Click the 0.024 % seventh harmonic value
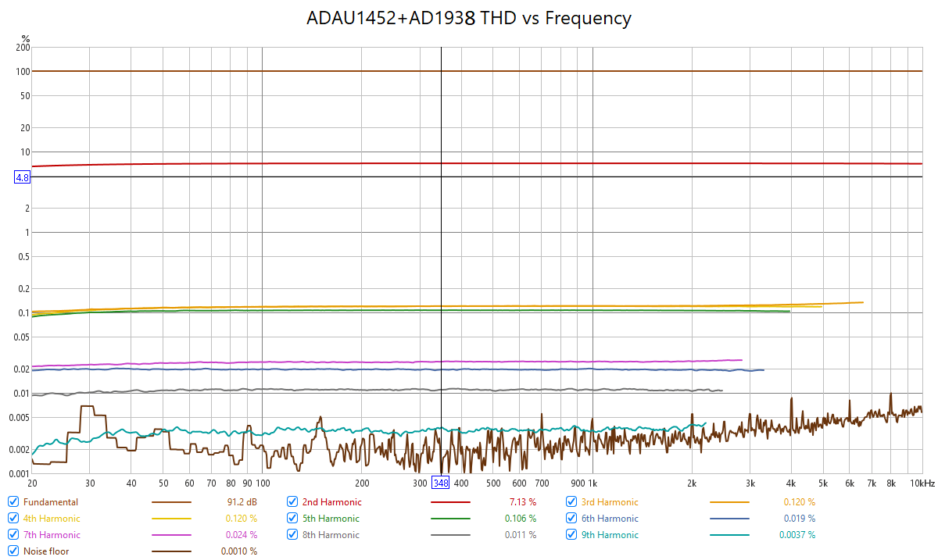938x560 pixels. (240, 535)
